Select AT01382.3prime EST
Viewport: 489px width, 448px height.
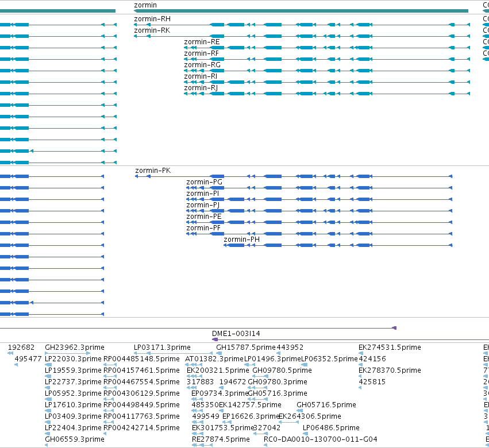click(x=214, y=359)
